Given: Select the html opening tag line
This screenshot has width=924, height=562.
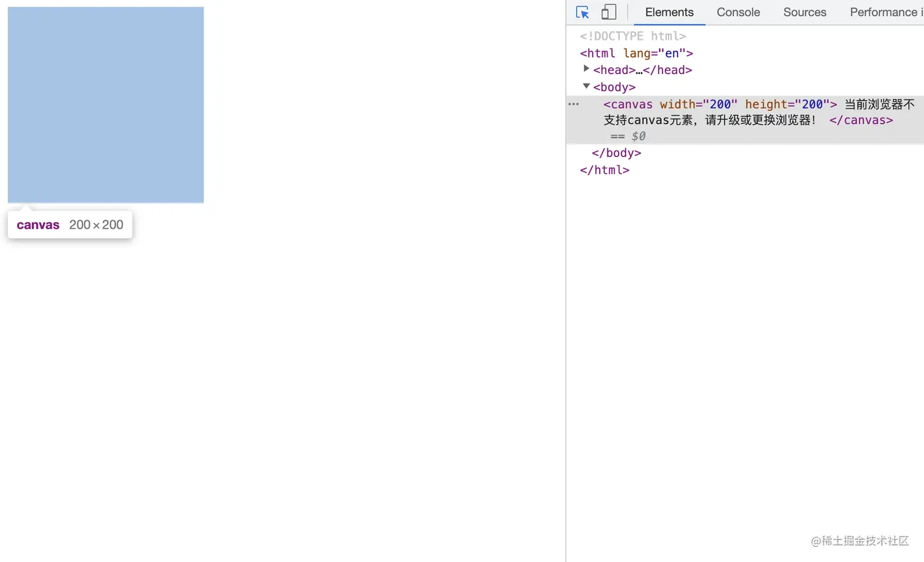Looking at the screenshot, I should [636, 53].
